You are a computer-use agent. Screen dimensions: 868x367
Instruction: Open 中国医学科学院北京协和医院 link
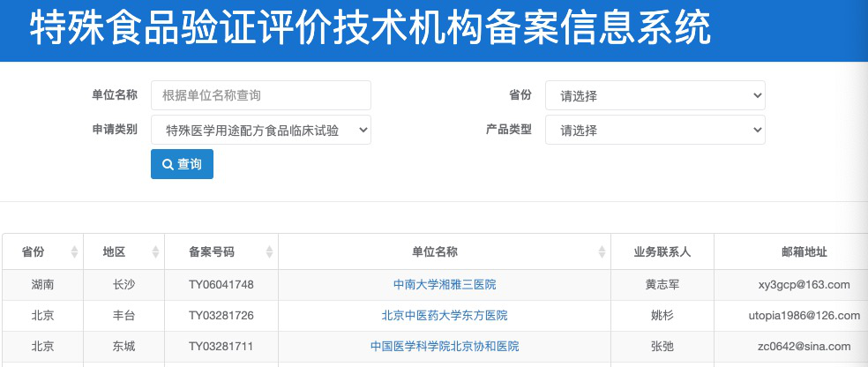(x=445, y=347)
